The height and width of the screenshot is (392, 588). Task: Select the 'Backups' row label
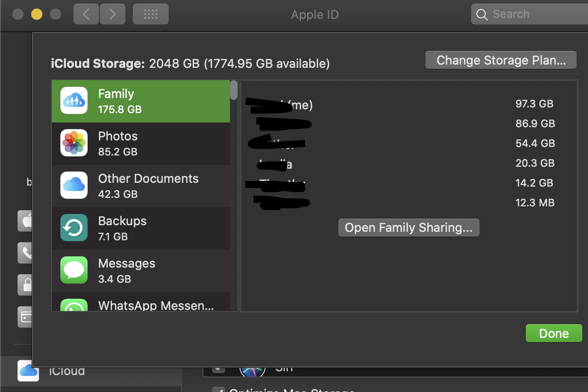tap(122, 221)
